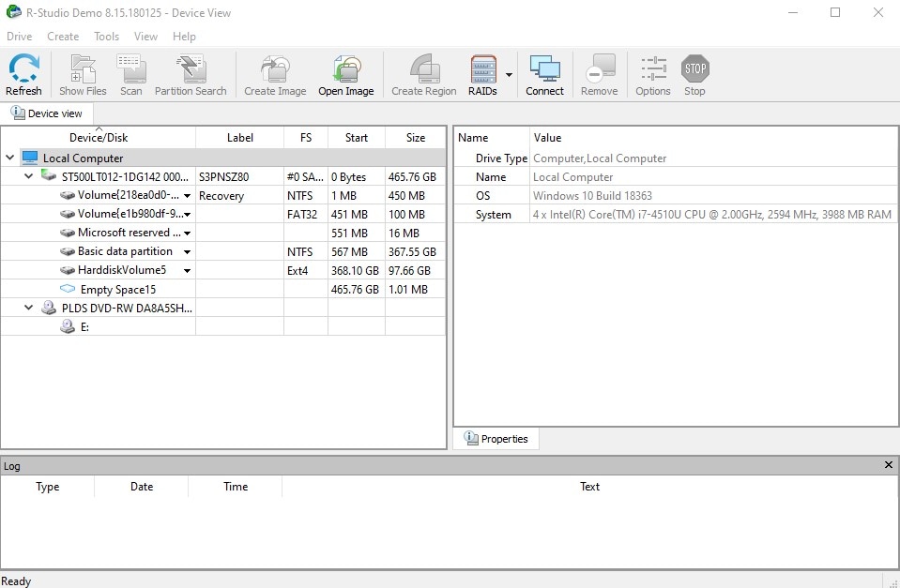
Task: Open the View menu
Action: pyautogui.click(x=145, y=37)
